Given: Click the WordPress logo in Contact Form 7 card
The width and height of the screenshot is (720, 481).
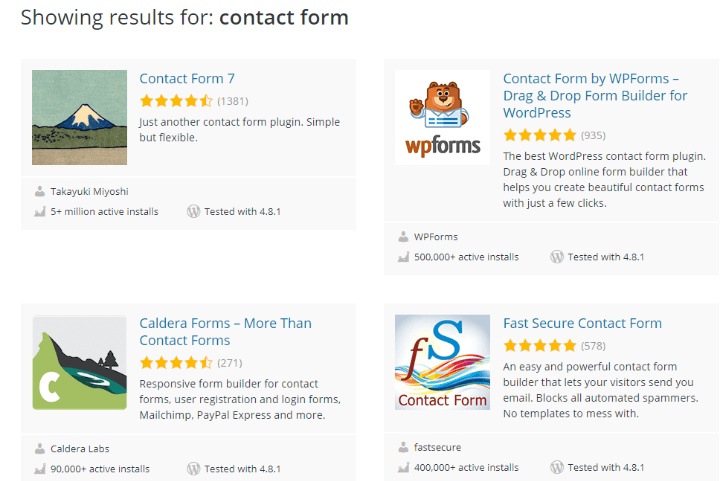Looking at the screenshot, I should (193, 211).
